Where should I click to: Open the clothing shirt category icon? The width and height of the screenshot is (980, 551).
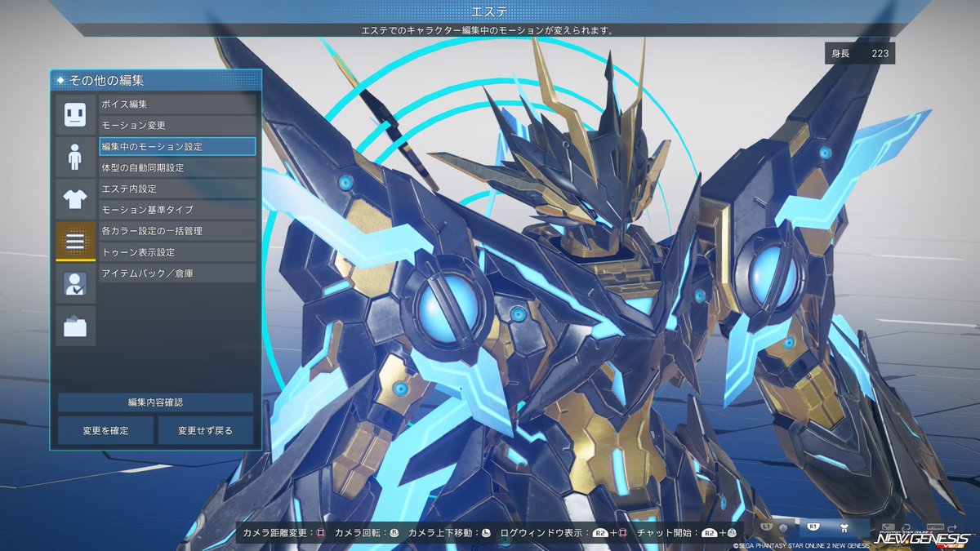[x=75, y=199]
